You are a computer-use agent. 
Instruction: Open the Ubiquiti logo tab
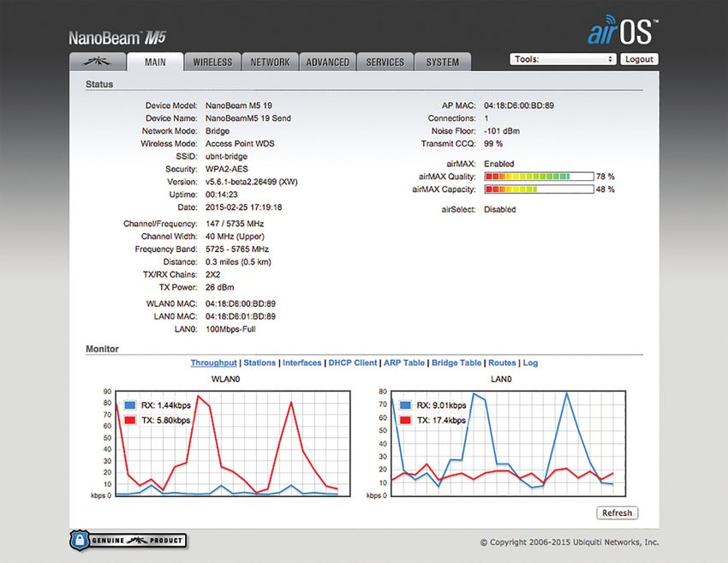pos(98,62)
